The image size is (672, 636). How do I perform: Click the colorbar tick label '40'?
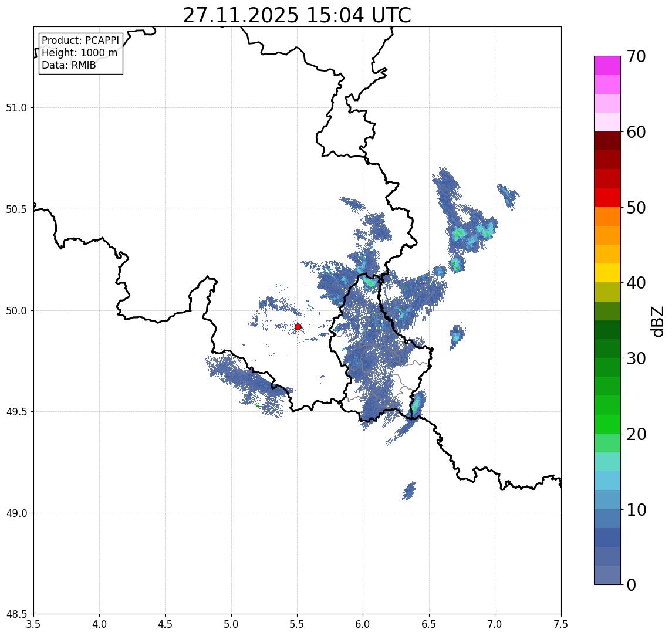(x=636, y=283)
